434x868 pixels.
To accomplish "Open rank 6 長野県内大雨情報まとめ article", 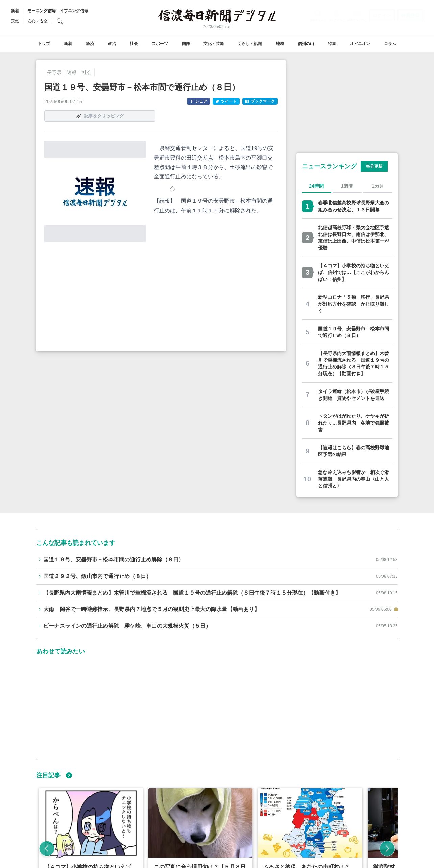I will click(x=347, y=363).
